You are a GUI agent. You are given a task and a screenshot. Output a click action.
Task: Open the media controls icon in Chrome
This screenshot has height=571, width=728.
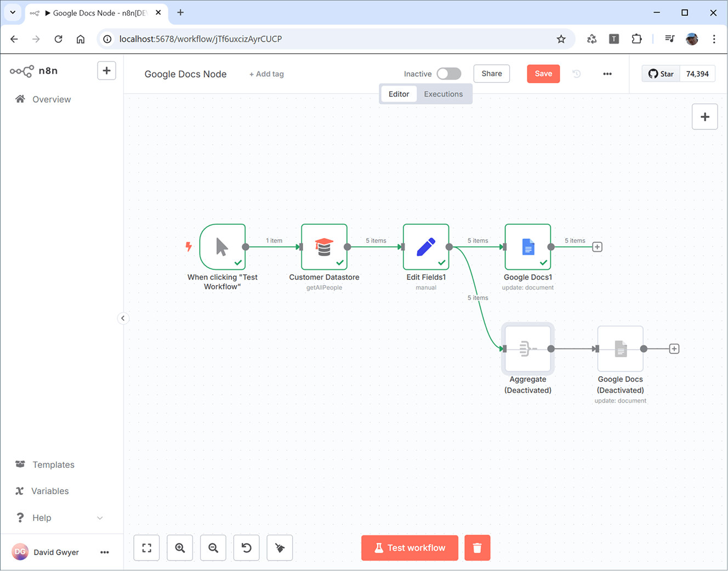[x=669, y=39]
